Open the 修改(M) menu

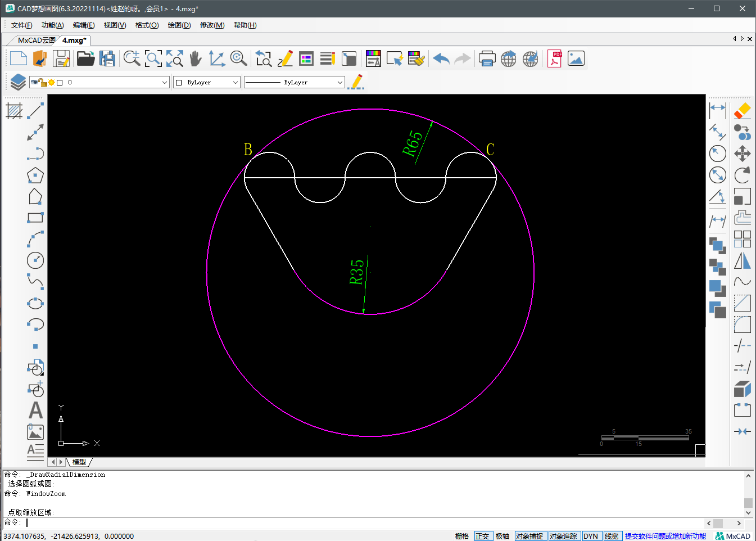click(x=212, y=25)
